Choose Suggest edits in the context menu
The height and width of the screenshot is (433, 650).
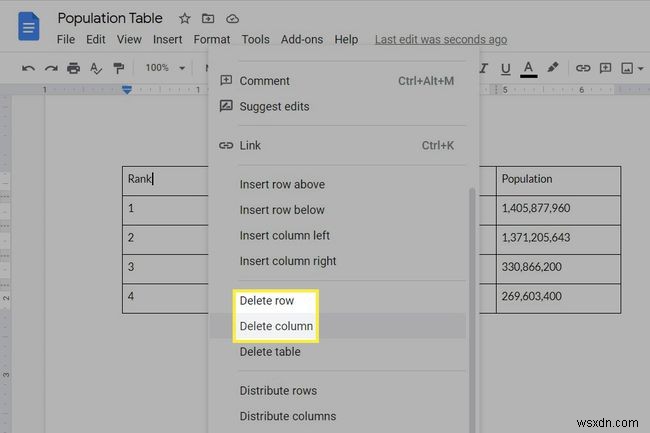tap(337, 106)
